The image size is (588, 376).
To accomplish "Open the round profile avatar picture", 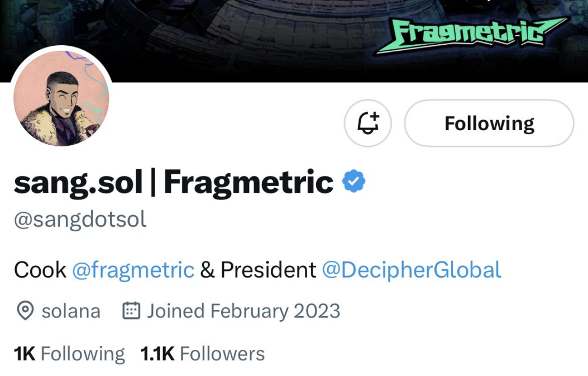I will point(61,98).
